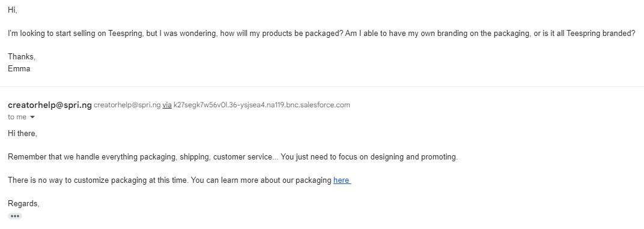
Task: Click the salesforce.com sending domain
Action: coord(262,105)
